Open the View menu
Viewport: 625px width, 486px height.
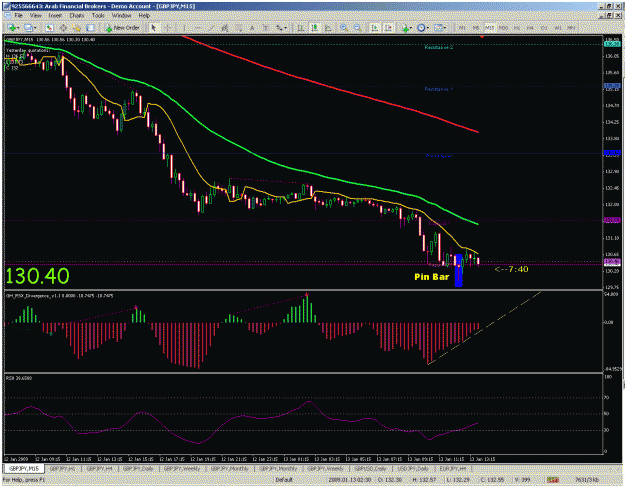[x=36, y=16]
